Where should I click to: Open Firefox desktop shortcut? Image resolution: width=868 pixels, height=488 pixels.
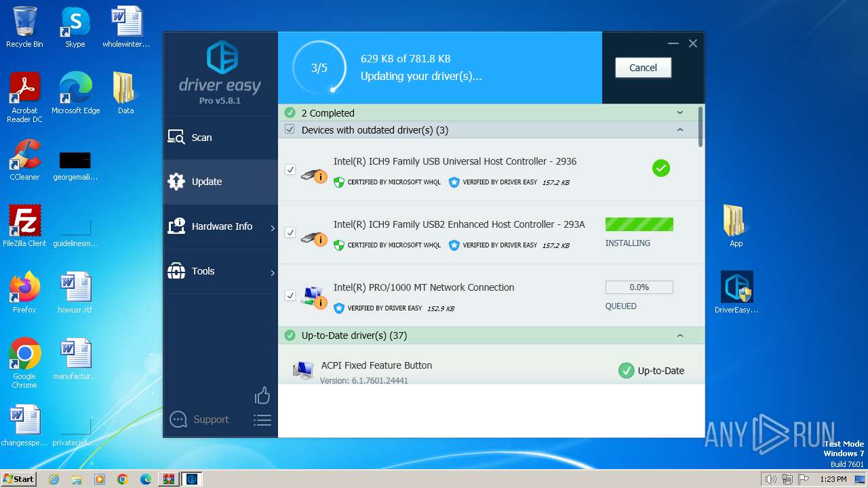[24, 293]
